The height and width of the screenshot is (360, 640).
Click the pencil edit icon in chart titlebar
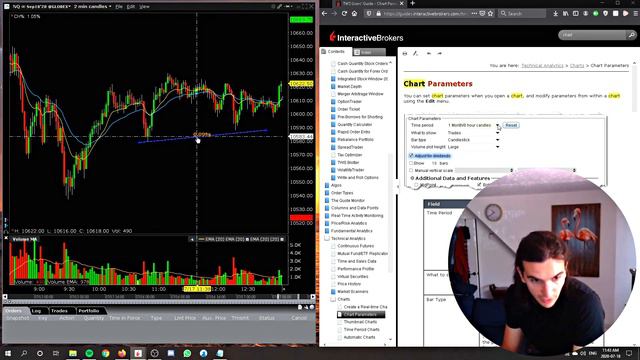click(x=279, y=7)
